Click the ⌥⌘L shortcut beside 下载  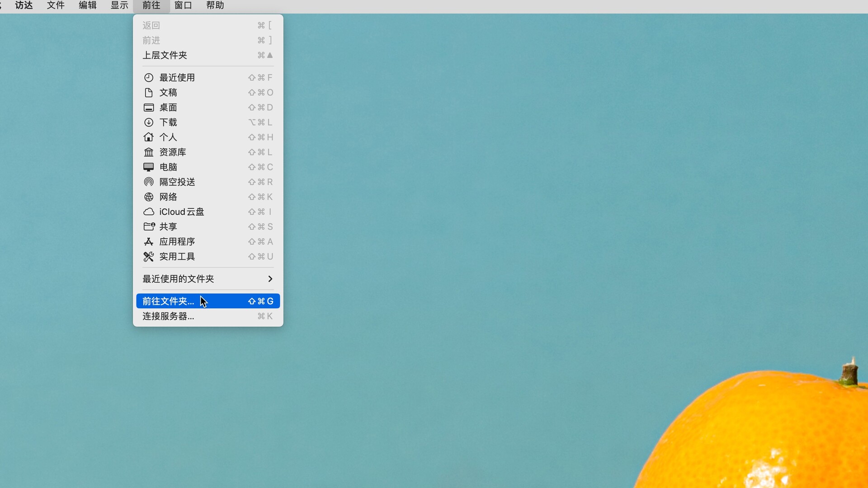pyautogui.click(x=260, y=122)
